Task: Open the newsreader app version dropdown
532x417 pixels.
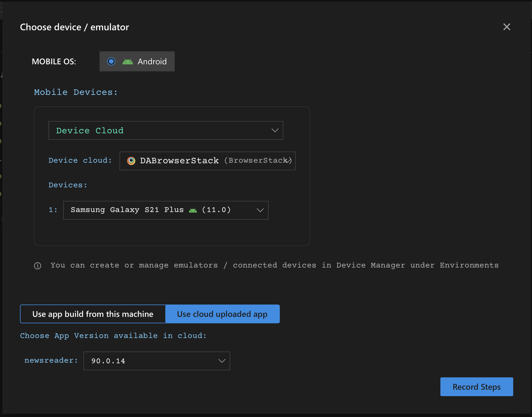Action: click(x=156, y=361)
